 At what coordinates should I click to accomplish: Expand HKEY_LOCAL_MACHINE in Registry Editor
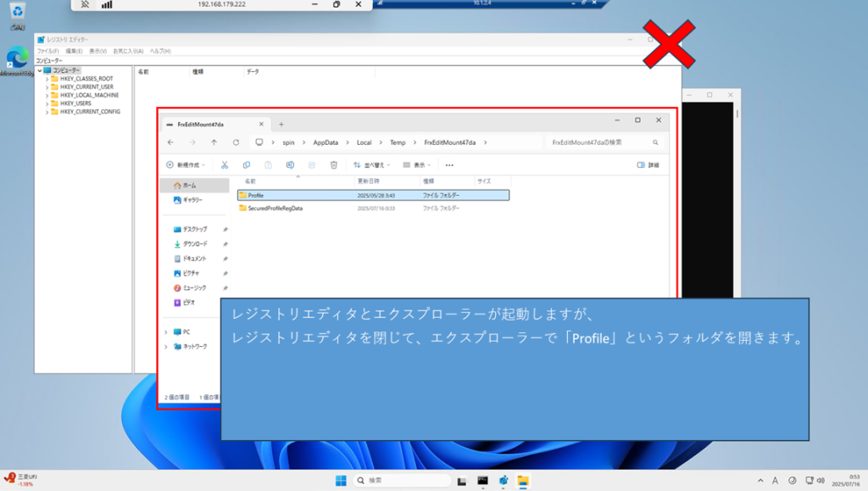47,95
